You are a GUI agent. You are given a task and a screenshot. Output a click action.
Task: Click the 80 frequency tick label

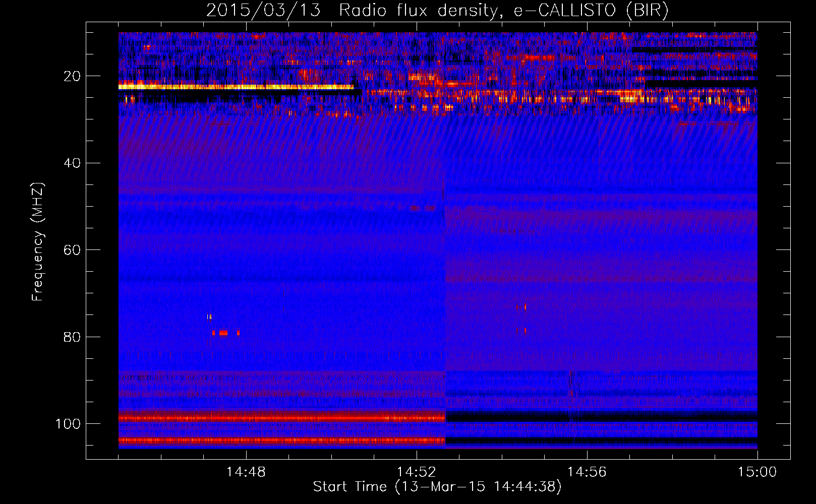pos(72,337)
